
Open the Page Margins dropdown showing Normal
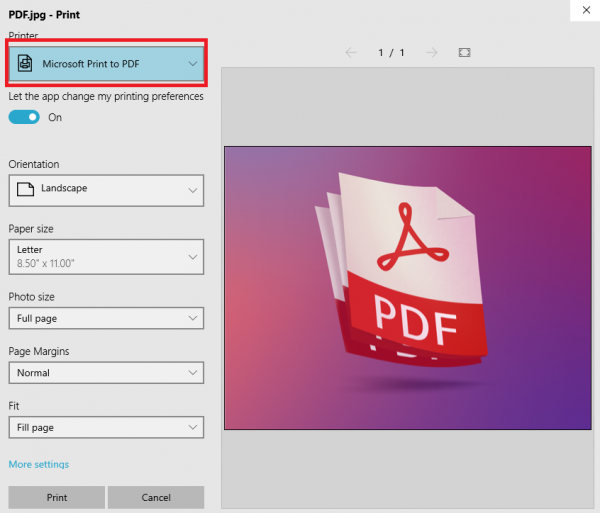click(106, 373)
